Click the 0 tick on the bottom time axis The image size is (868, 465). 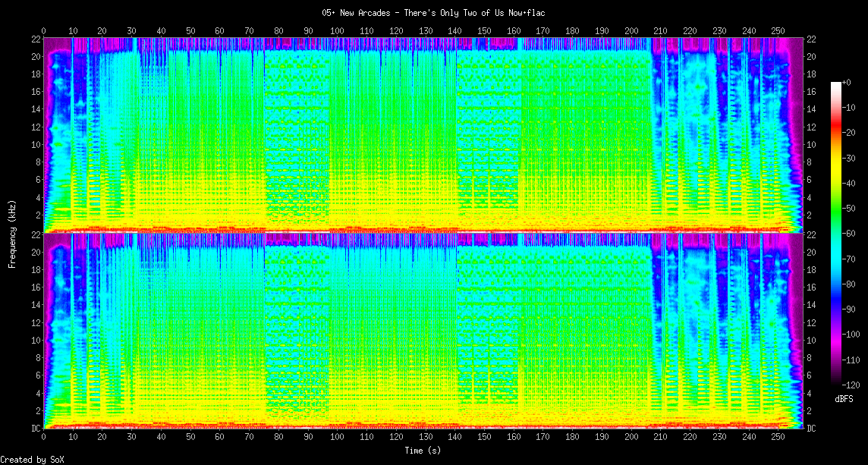(43, 438)
